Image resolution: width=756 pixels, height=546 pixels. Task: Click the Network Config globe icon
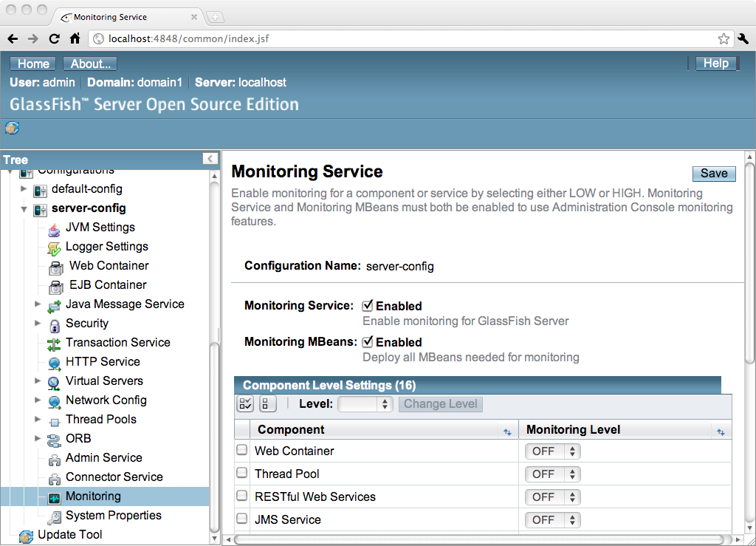(54, 402)
